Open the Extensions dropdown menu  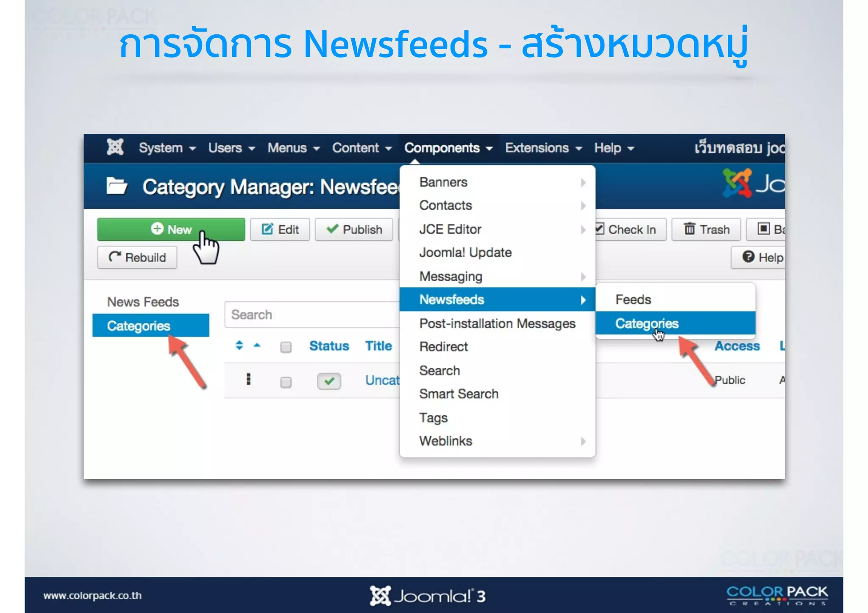(543, 148)
